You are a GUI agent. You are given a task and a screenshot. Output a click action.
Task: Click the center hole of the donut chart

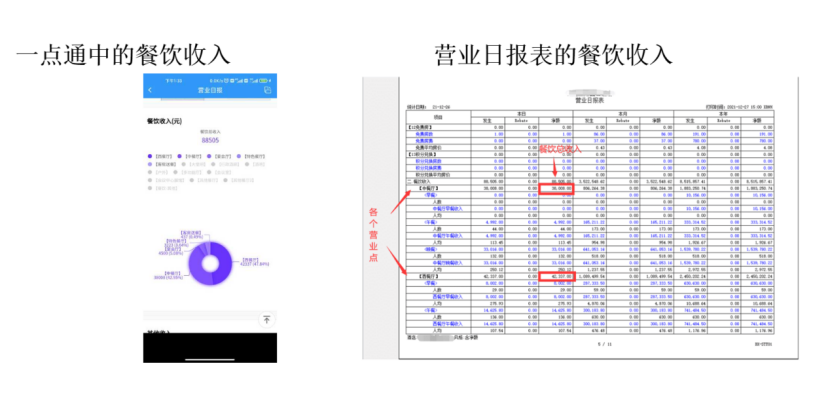(210, 263)
